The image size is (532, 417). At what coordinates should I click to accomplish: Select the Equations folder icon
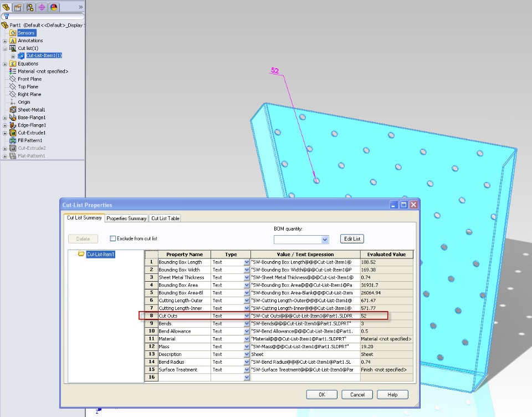click(13, 64)
